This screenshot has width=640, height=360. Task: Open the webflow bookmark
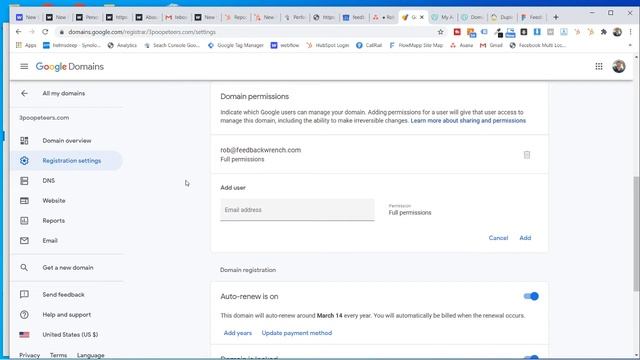point(285,45)
